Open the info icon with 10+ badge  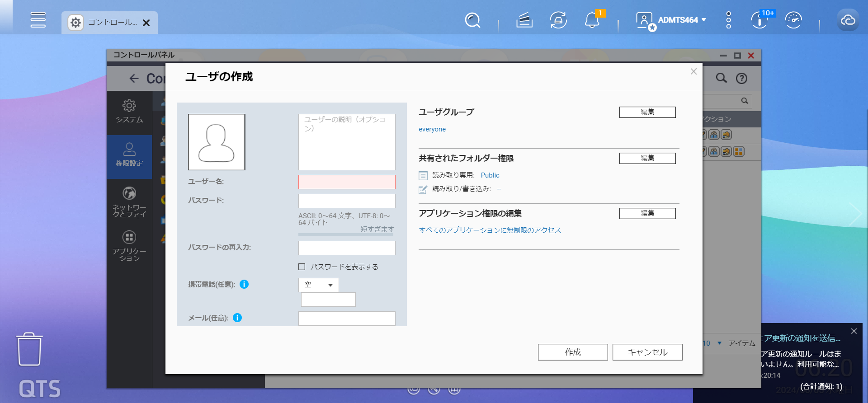click(759, 20)
